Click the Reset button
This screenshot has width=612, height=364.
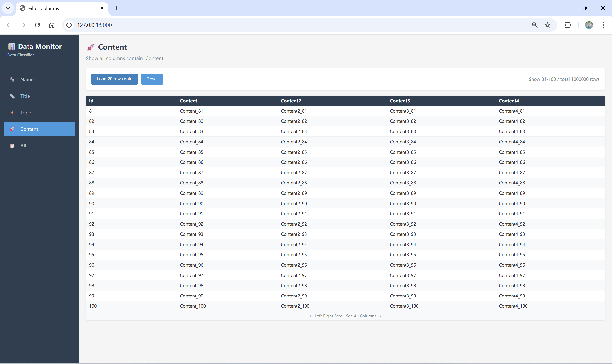click(x=152, y=79)
